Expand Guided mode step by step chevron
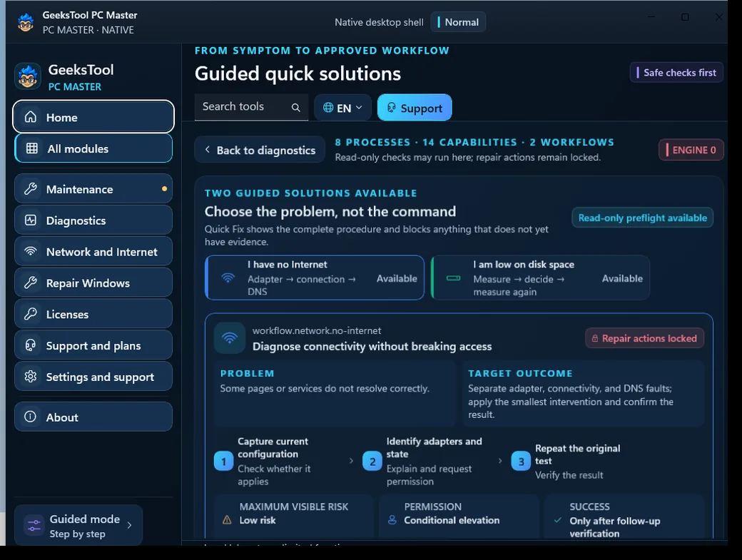 pyautogui.click(x=130, y=525)
